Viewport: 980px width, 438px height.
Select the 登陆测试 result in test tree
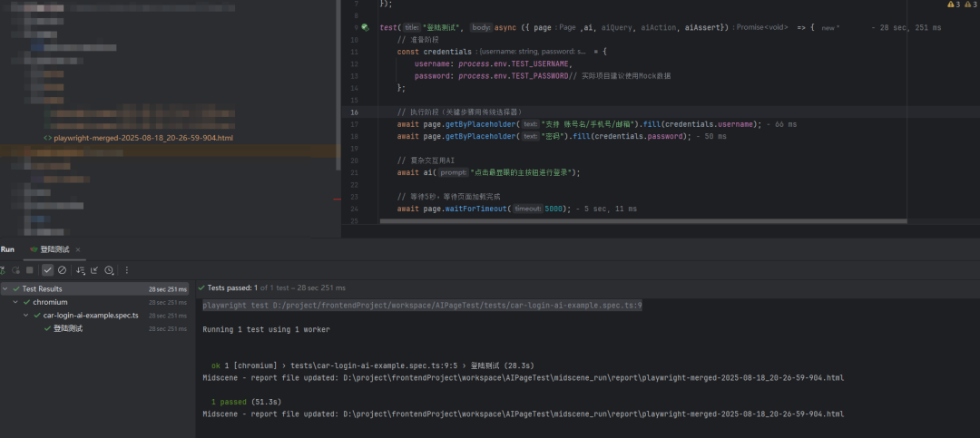pos(67,328)
